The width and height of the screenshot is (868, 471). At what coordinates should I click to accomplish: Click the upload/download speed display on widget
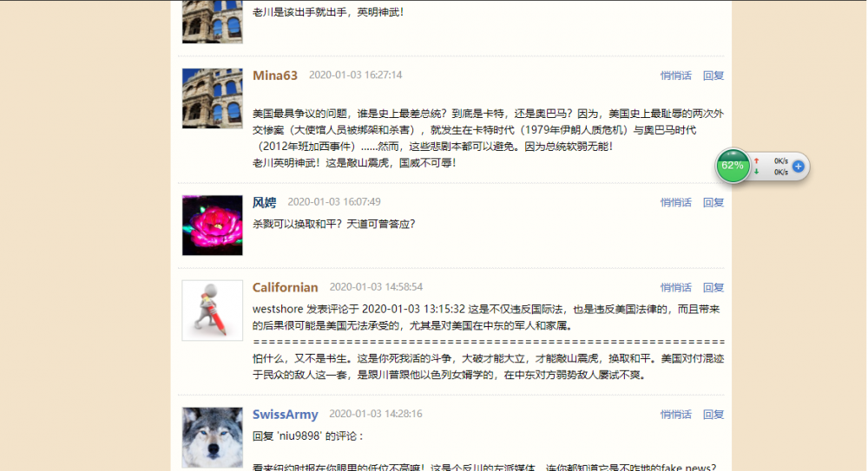[772, 166]
